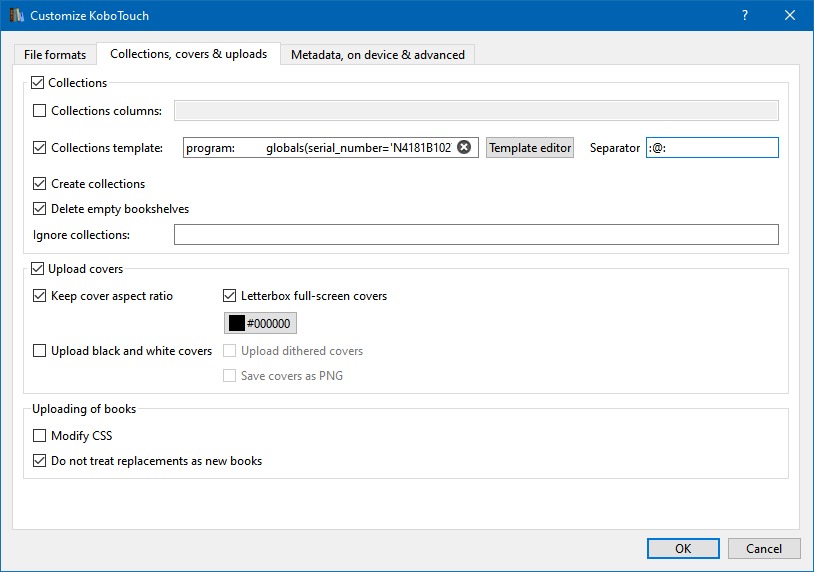814x572 pixels.
Task: Confirm settings with the OK button
Action: (683, 548)
